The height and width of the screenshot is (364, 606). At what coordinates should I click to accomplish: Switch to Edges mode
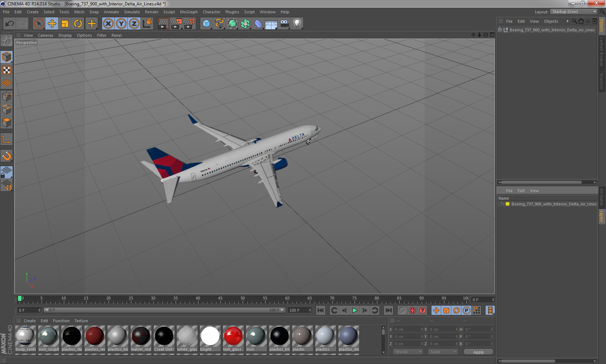point(6,109)
